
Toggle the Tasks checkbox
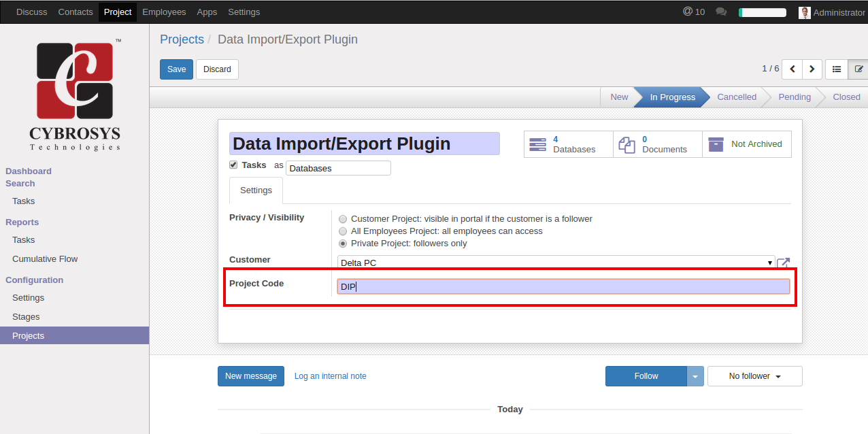[x=233, y=165]
